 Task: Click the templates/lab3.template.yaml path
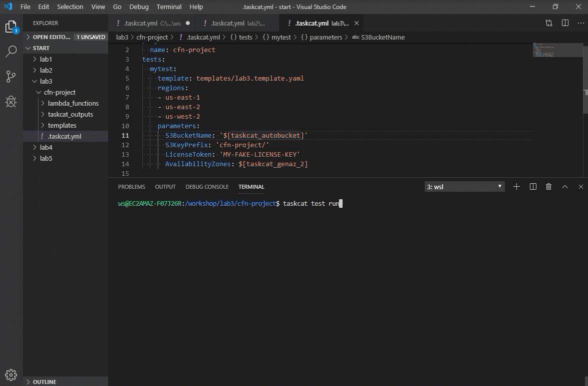tap(250, 78)
